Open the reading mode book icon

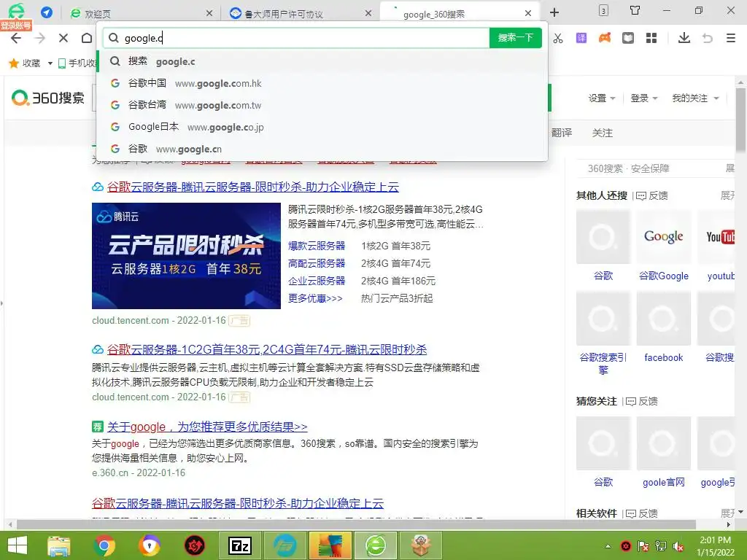(x=628, y=38)
